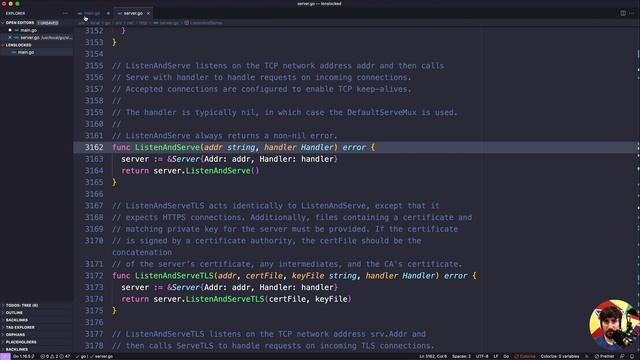The image size is (640, 360).
Task: Click ListenAndServeTLS function name on line 3172
Action: (x=174, y=276)
